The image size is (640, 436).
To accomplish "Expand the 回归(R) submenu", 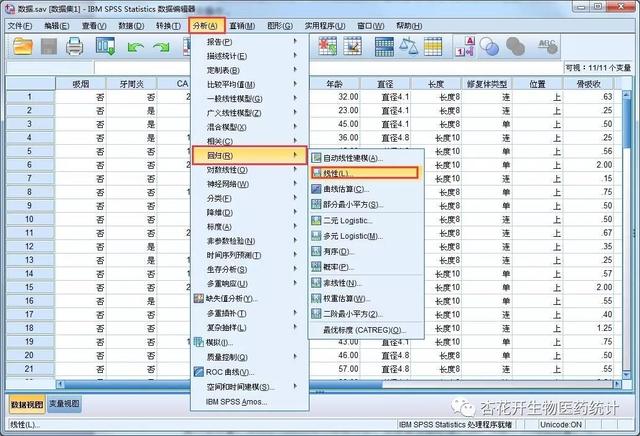I will 249,156.
